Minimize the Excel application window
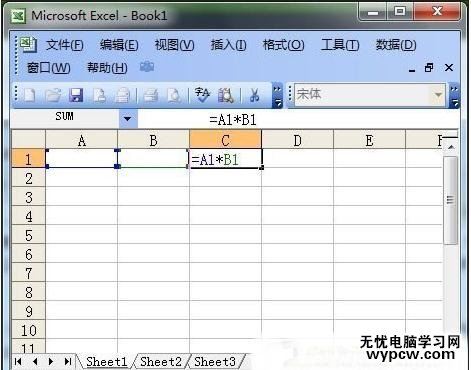471x370 pixels. (373, 13)
